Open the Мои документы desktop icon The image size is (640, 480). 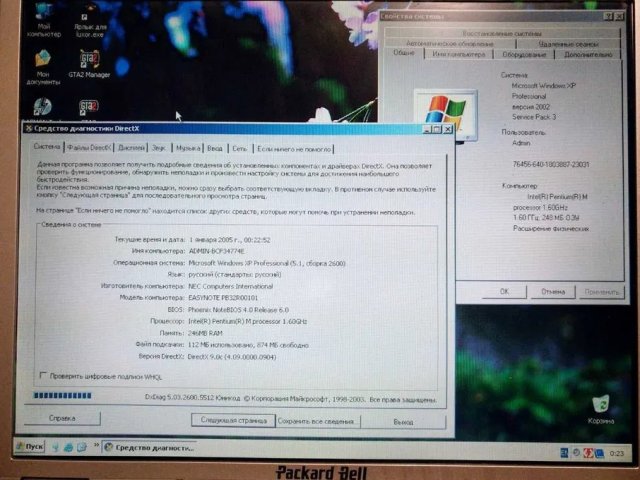[43, 67]
